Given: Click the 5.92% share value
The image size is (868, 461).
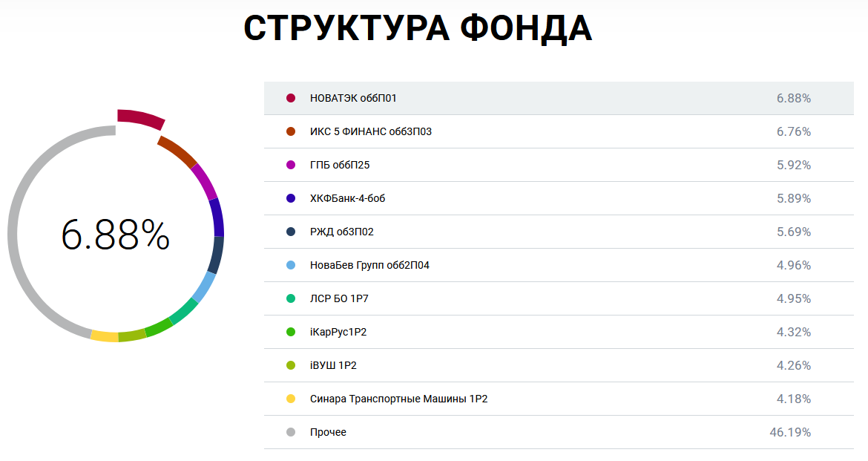Looking at the screenshot, I should 793,165.
